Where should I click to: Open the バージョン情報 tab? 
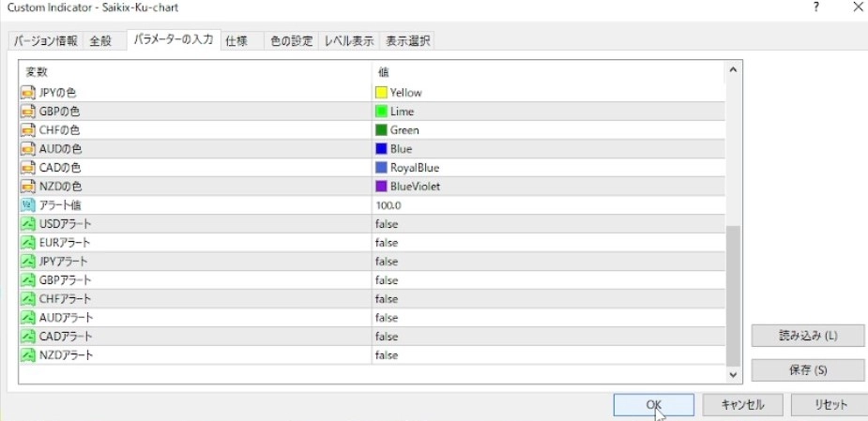(45, 41)
